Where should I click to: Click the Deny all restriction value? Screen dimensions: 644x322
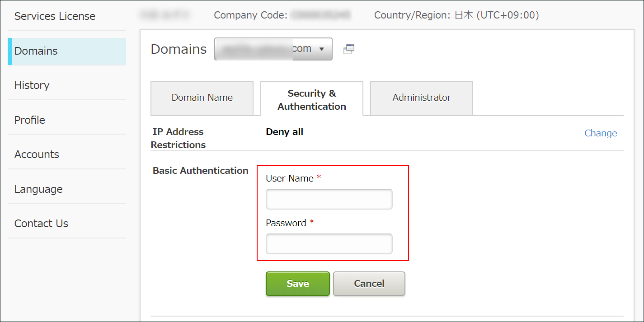(284, 132)
